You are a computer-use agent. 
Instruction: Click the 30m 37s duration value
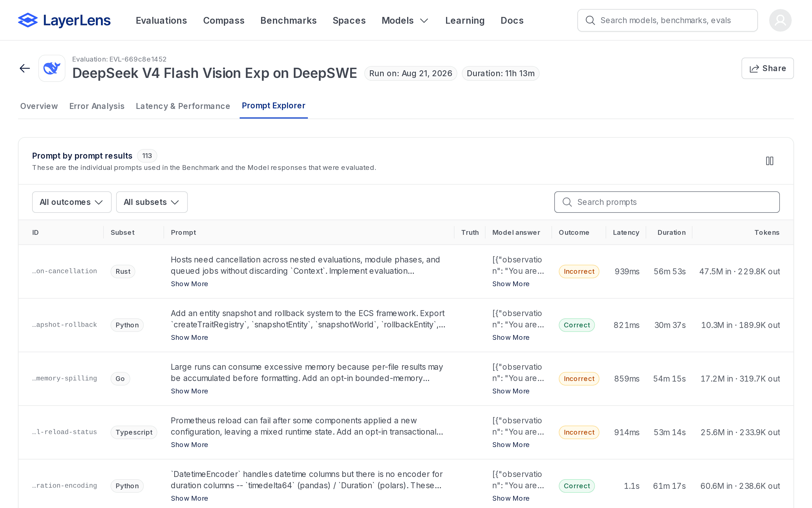coord(670,325)
